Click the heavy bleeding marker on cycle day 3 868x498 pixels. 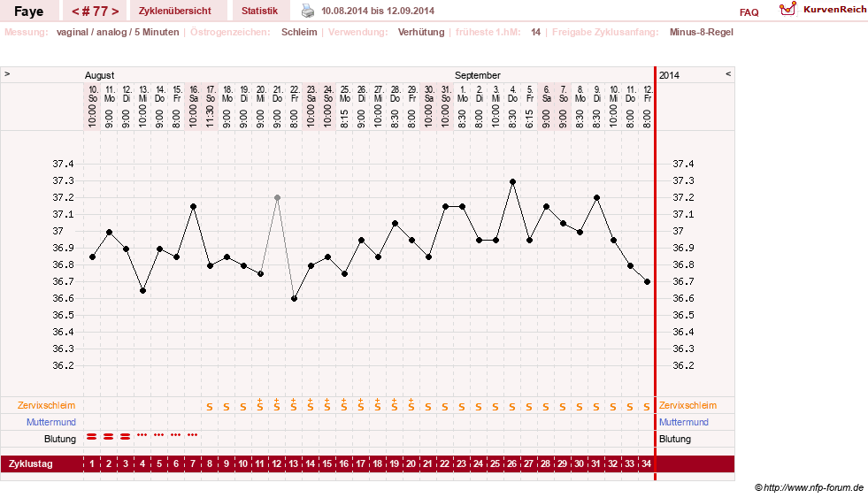point(125,437)
